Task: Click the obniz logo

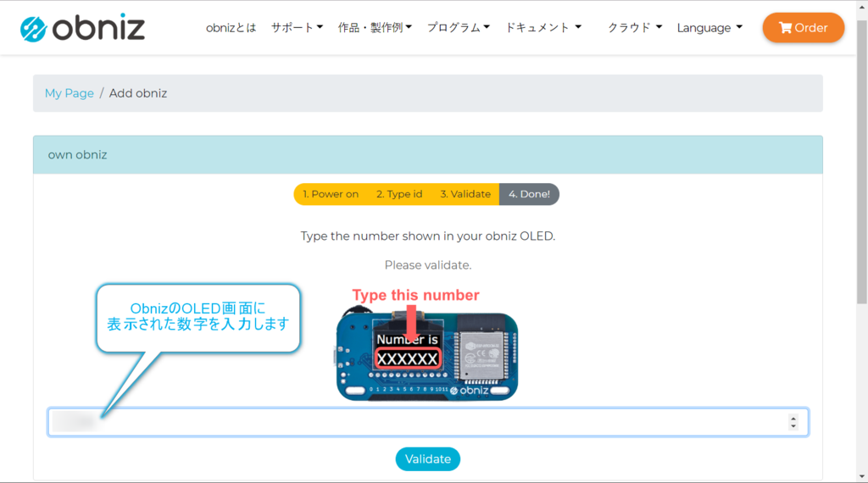Action: click(x=82, y=28)
